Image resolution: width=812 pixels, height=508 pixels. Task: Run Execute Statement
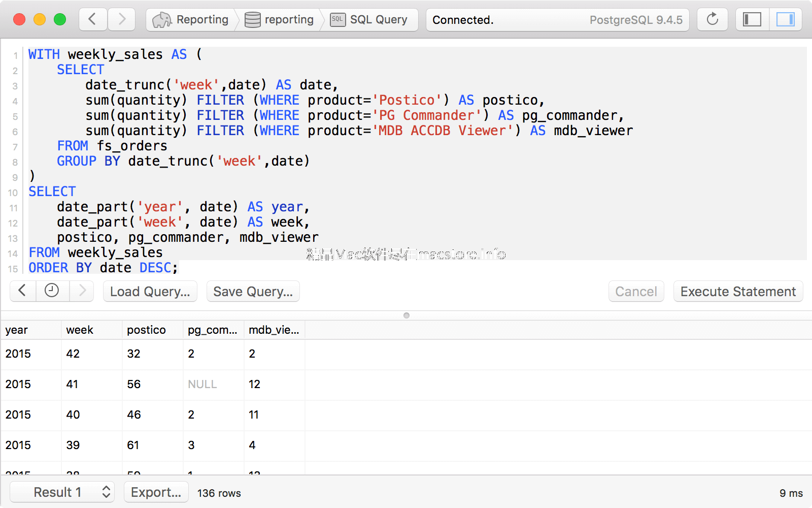(738, 292)
